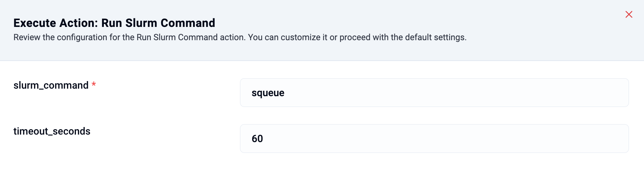Viewport: 644px width, 178px height.
Task: Click the slurm_command field label
Action: click(51, 85)
